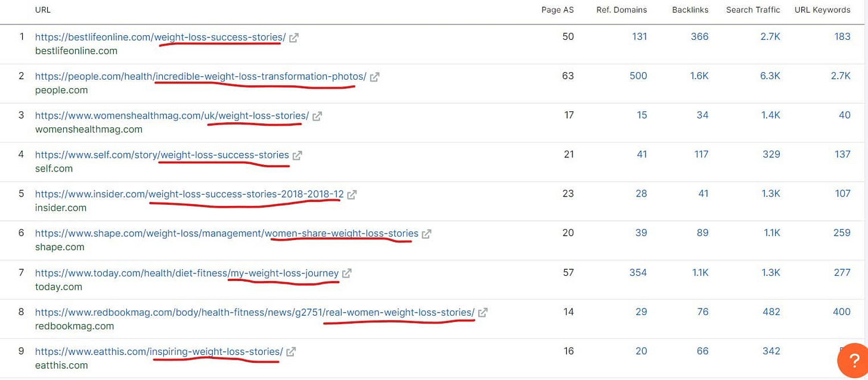Click the 6.3K Search Traffic link for people.com
This screenshot has width=868, height=380.
click(x=771, y=76)
